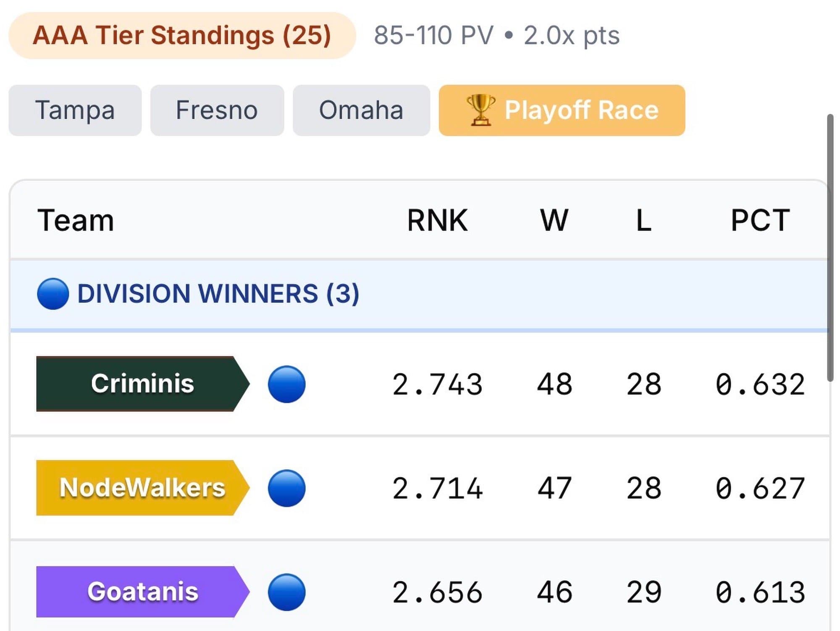Screen dimensions: 840x631
Task: Click AAA Tier Standings badge
Action: (x=182, y=35)
